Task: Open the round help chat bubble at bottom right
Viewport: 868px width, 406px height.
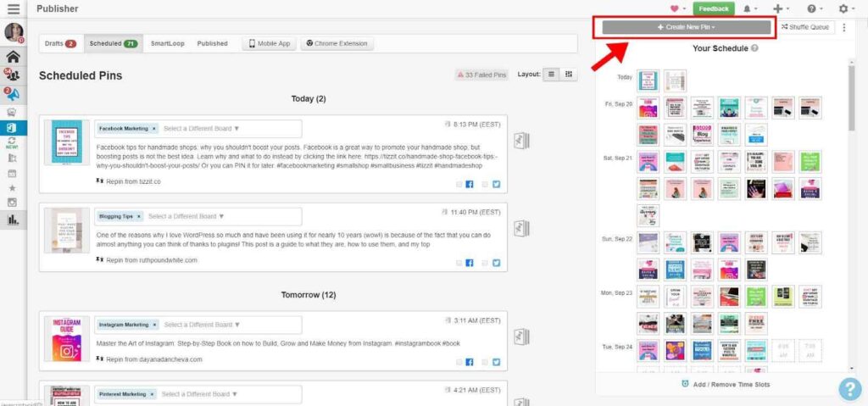Action: (849, 388)
